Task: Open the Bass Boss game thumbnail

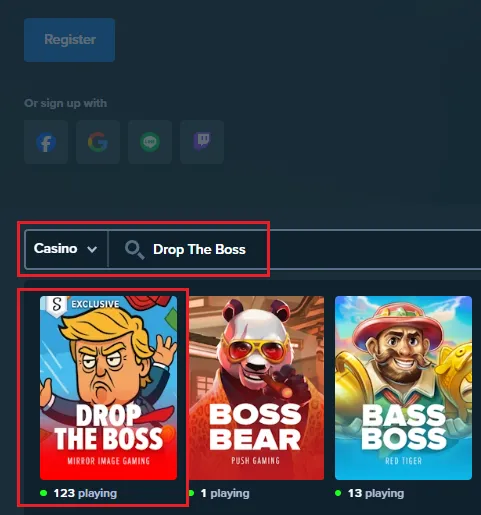Action: coord(403,388)
